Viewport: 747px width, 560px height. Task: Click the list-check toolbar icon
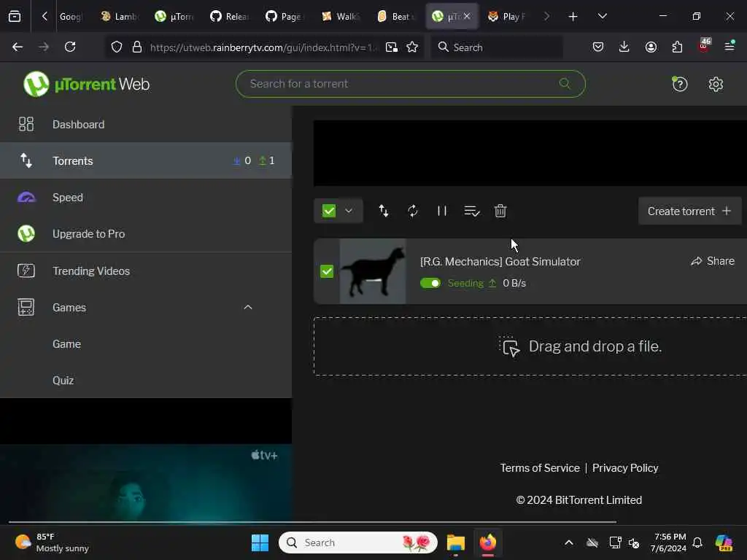click(x=472, y=211)
